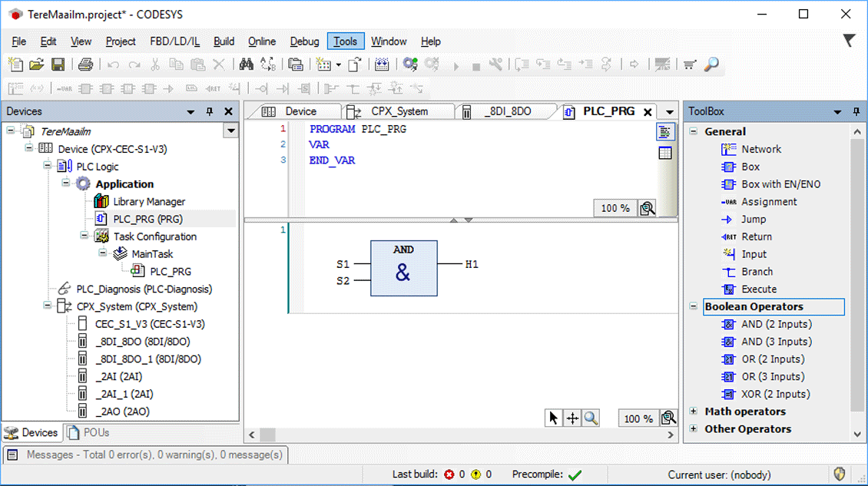The height and width of the screenshot is (486, 868).
Task: Print using the printer toolbar icon
Action: (85, 64)
